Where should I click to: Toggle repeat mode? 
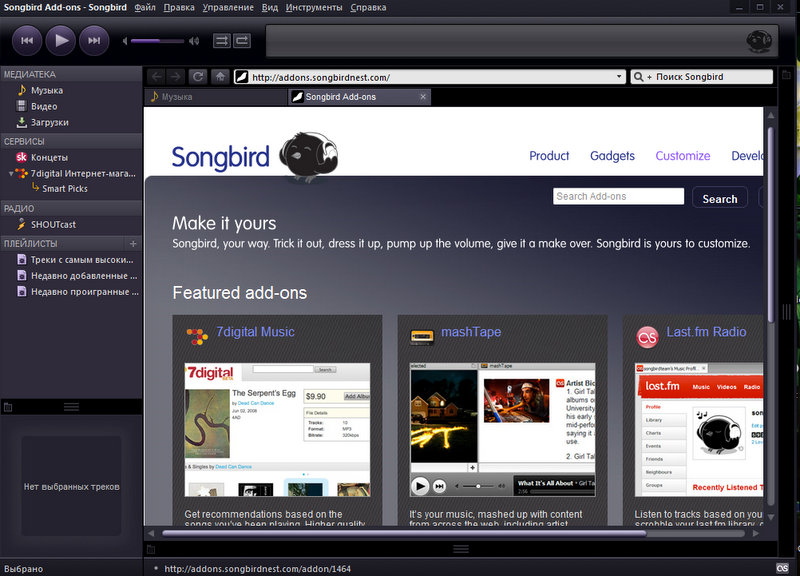click(x=242, y=41)
